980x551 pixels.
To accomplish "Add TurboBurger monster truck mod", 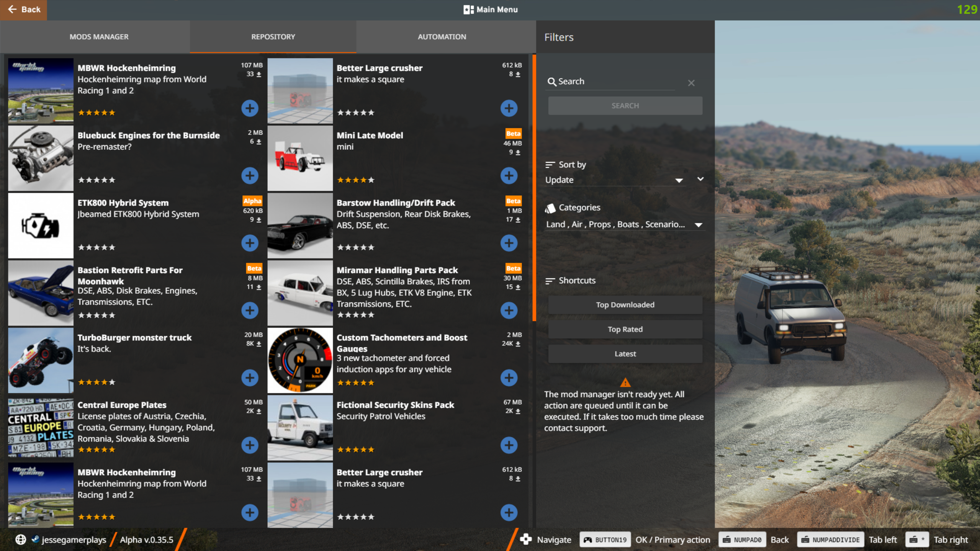I will coord(250,378).
